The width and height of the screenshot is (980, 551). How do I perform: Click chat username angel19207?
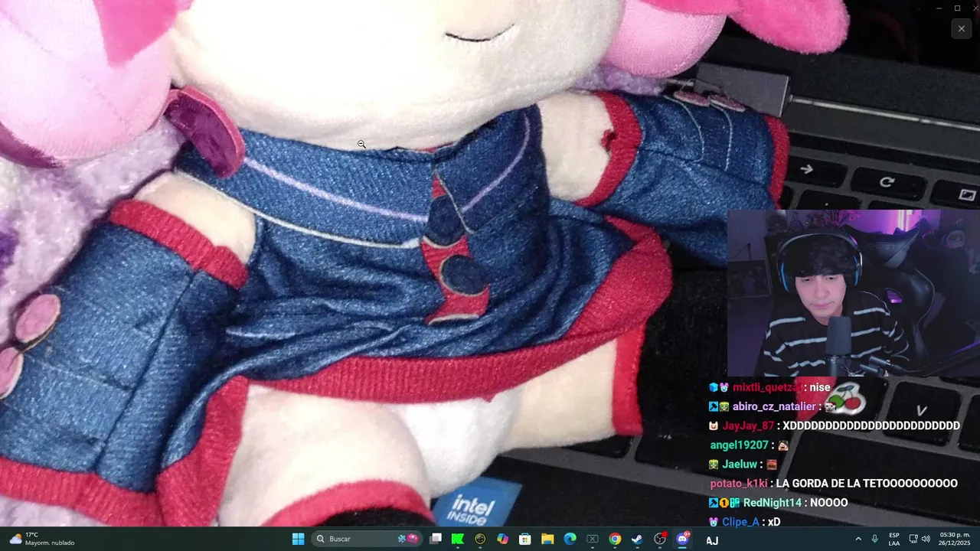point(739,445)
